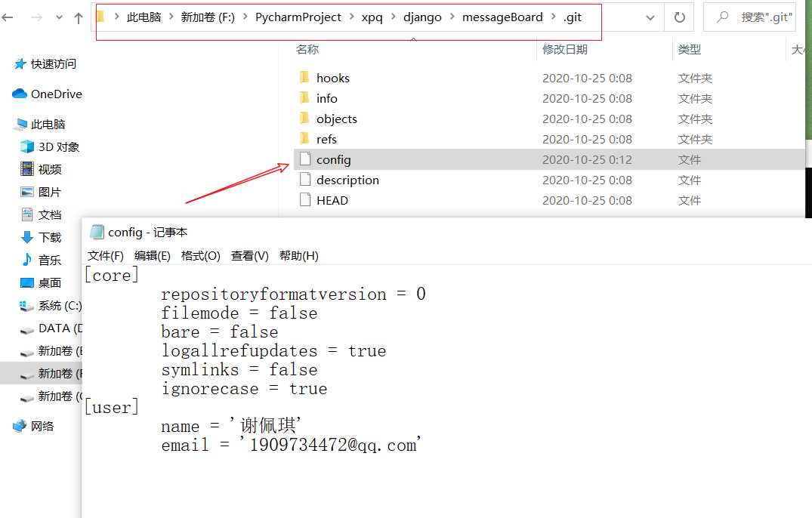Click the email line in Notepad text
812x518 pixels.
point(291,445)
